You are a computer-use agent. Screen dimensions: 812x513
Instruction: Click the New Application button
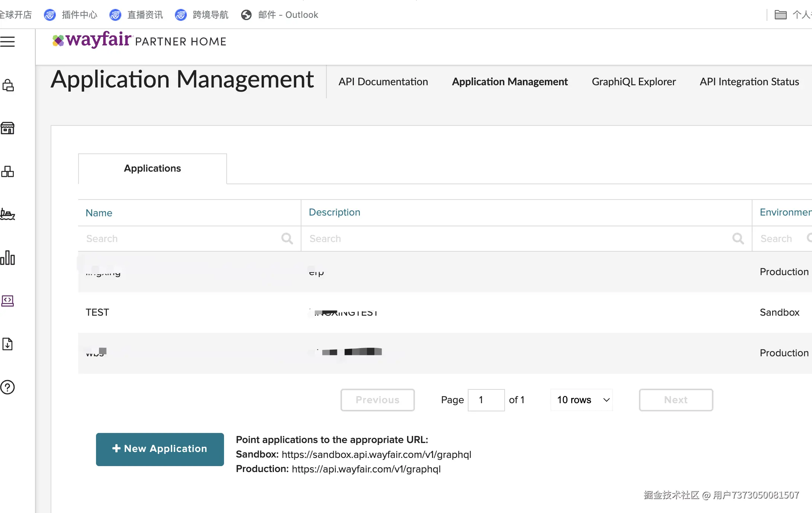(160, 449)
